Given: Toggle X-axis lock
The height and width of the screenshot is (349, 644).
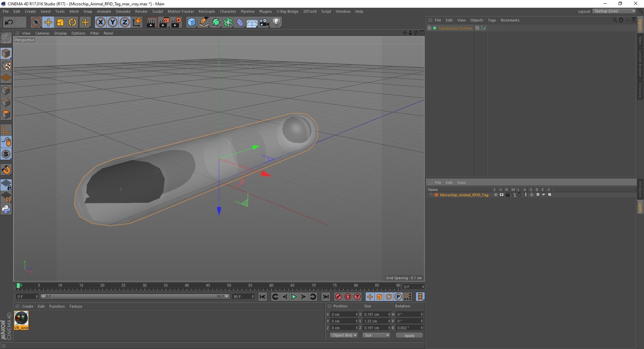Looking at the screenshot, I should tap(100, 22).
